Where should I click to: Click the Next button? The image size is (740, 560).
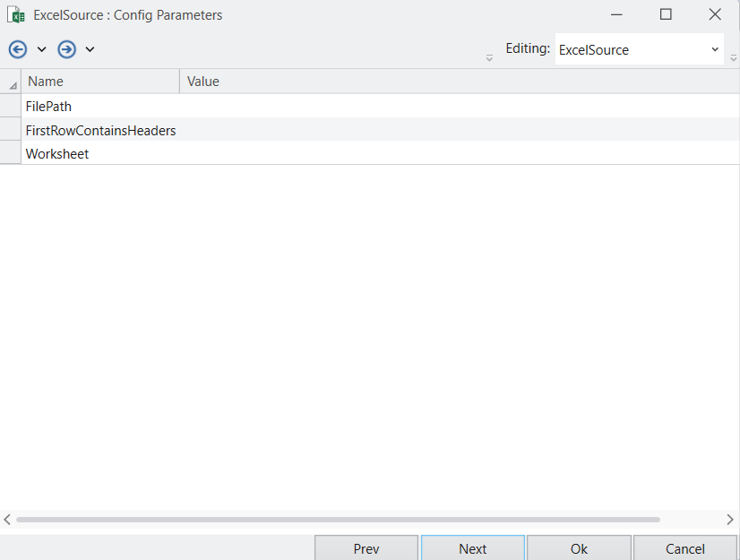pos(472,548)
